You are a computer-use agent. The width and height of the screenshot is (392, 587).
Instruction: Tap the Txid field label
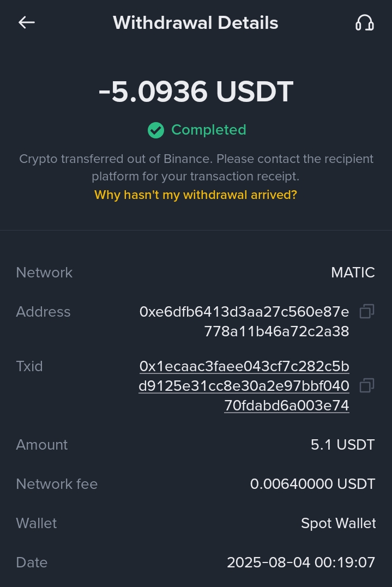tap(29, 366)
